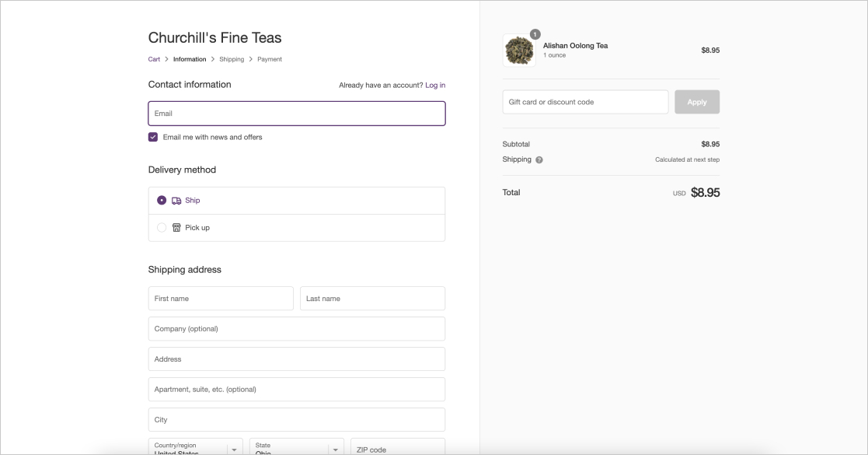The image size is (868, 455).
Task: Toggle the Email me with news and offers checkbox
Action: pyautogui.click(x=153, y=137)
